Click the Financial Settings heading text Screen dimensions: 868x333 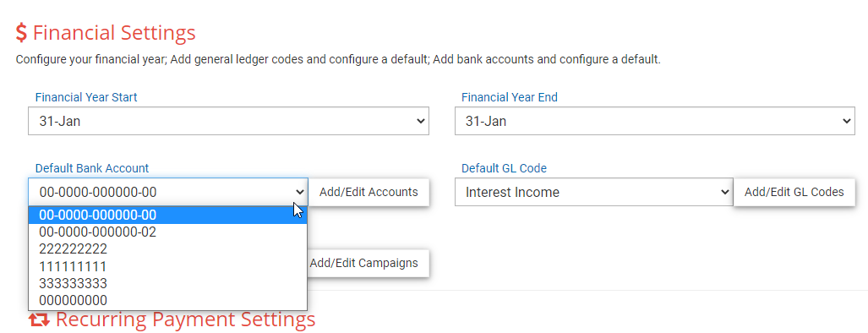(x=114, y=33)
